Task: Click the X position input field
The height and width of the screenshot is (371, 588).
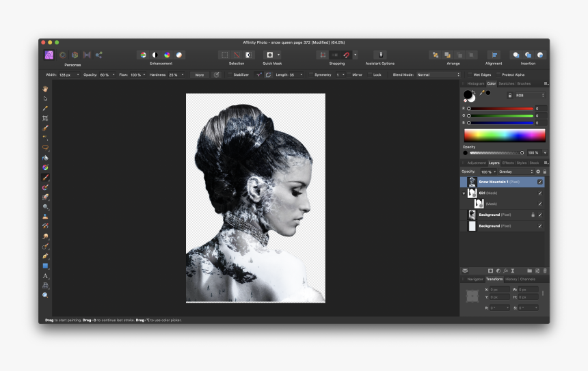Action: pyautogui.click(x=500, y=290)
